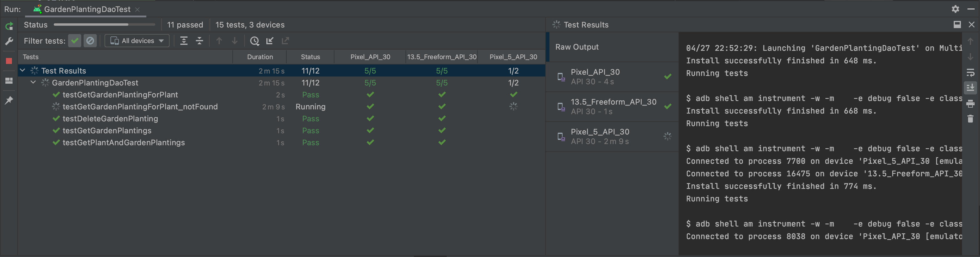Clear console output with trash icon
Viewport: 980px width, 257px height.
click(970, 119)
